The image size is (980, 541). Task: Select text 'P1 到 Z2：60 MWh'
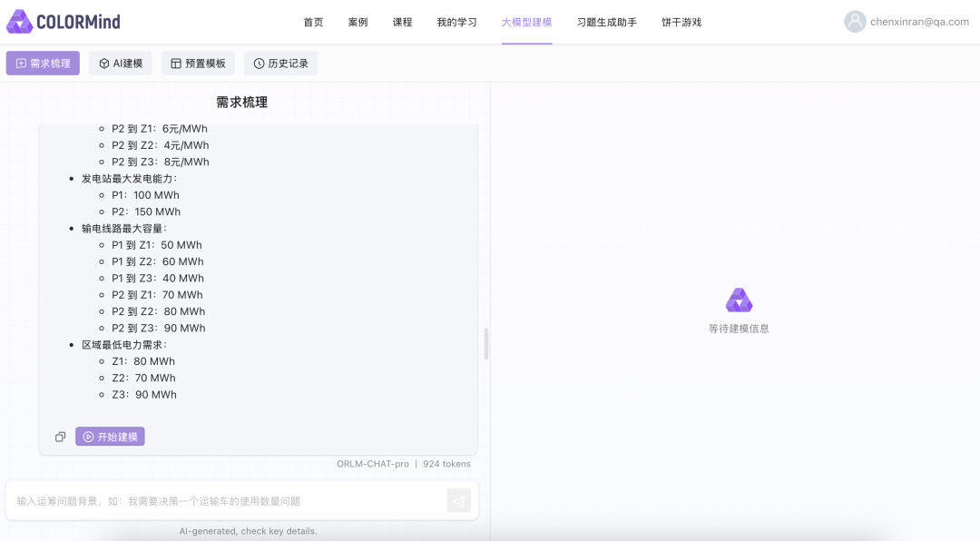click(158, 261)
